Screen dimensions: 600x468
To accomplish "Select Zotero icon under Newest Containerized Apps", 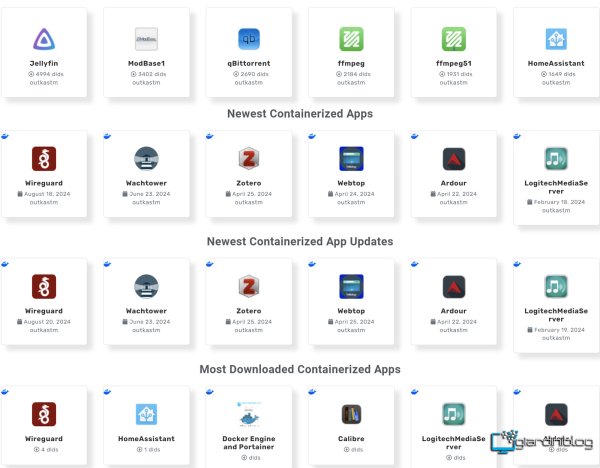I will 249,159.
